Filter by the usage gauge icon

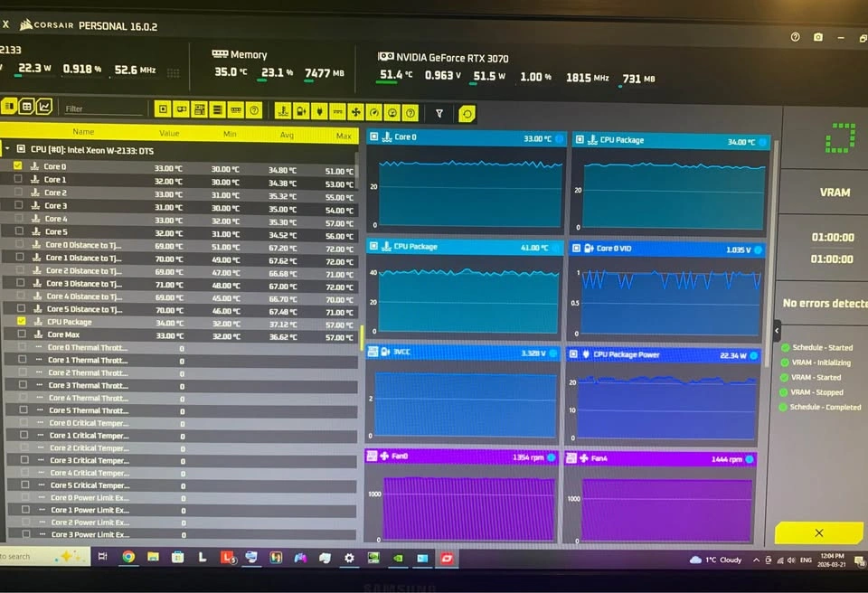point(374,113)
